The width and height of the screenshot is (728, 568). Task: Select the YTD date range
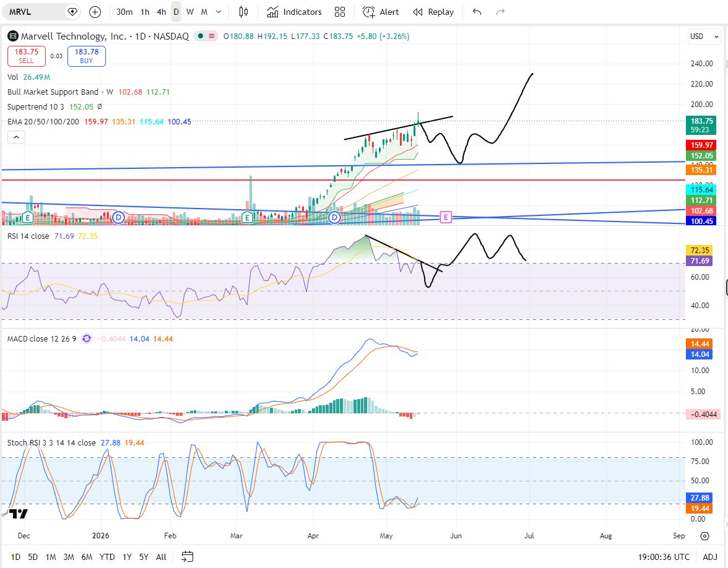107,557
